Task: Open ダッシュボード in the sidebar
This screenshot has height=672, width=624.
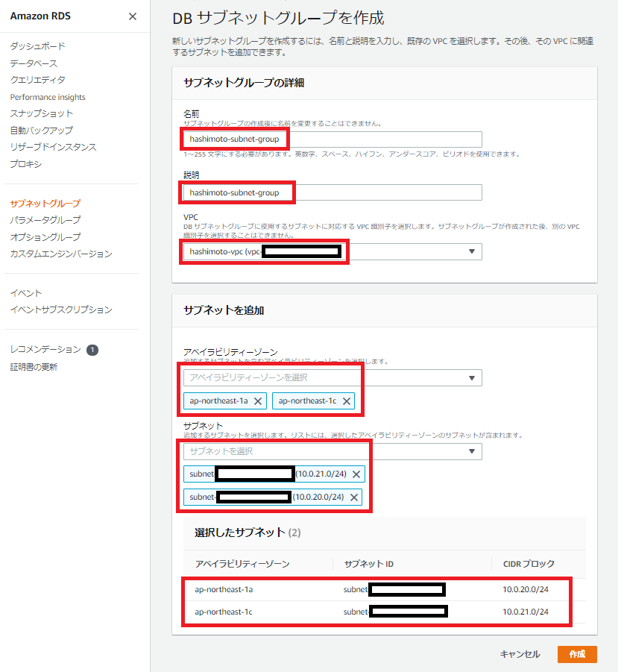Action: click(x=37, y=46)
